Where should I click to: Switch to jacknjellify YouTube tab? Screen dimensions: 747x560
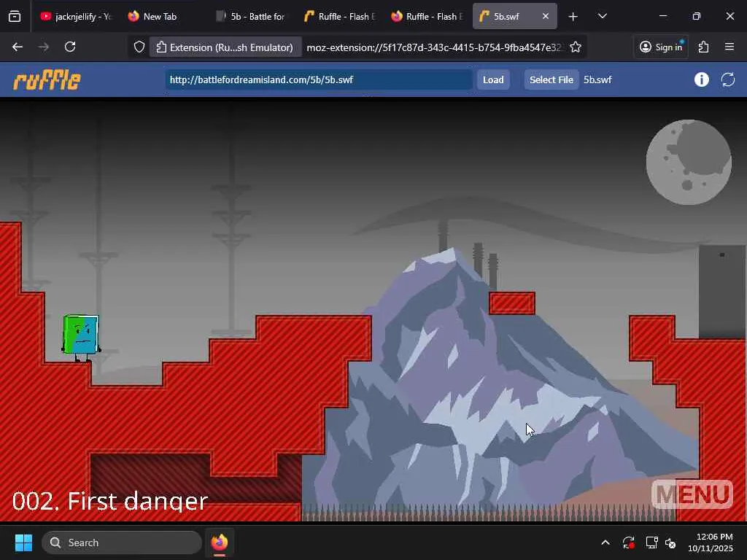point(75,17)
